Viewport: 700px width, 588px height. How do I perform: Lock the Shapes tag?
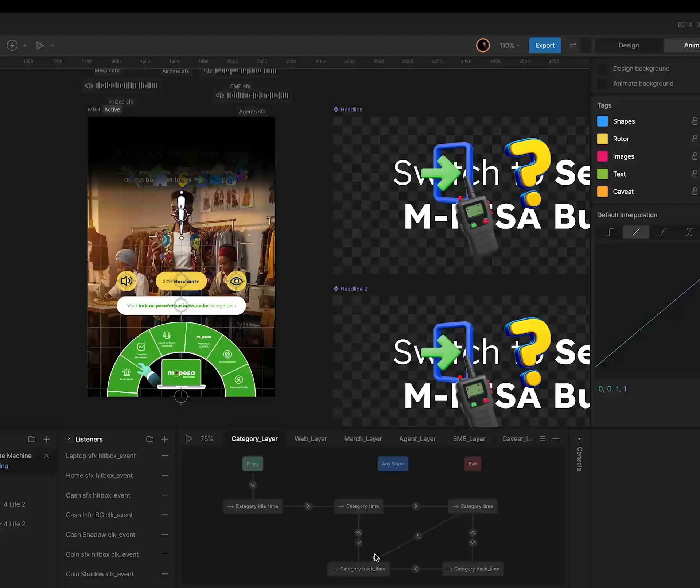695,121
